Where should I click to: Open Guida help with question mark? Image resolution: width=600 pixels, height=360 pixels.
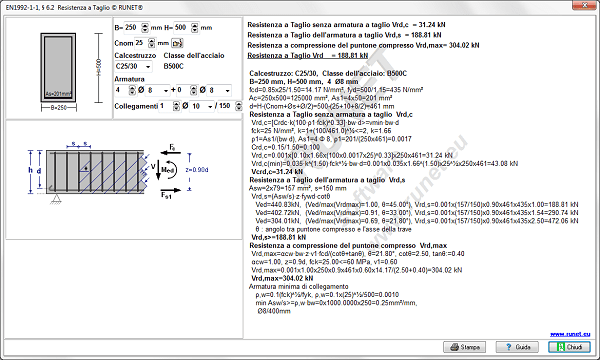(x=517, y=347)
